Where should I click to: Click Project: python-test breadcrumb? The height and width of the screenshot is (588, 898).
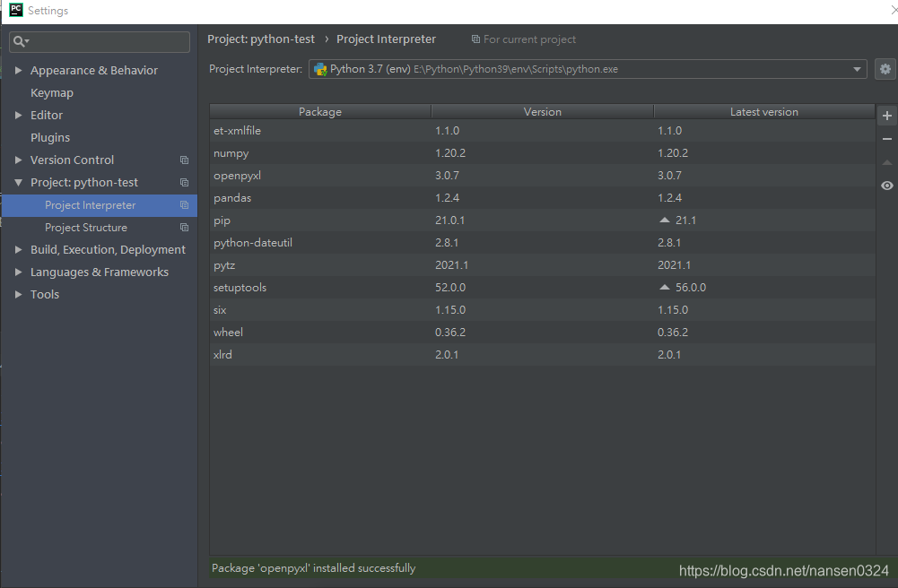(261, 39)
